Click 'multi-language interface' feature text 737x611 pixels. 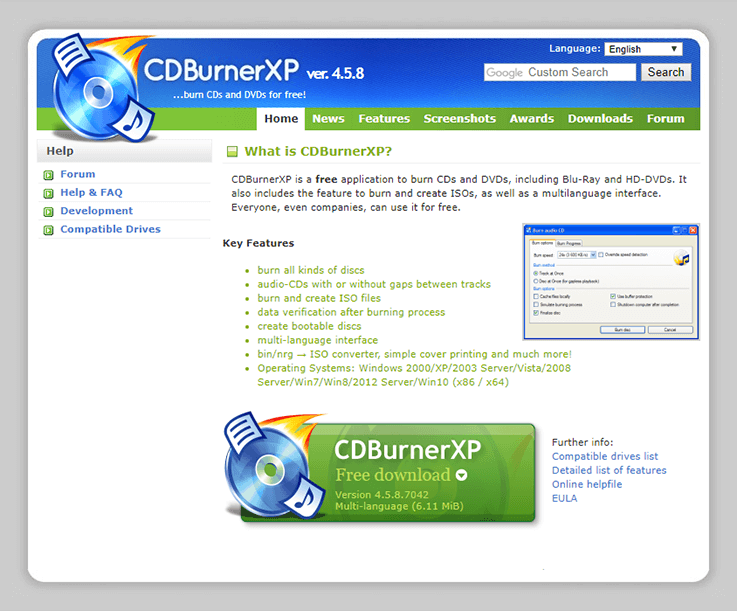pos(318,340)
